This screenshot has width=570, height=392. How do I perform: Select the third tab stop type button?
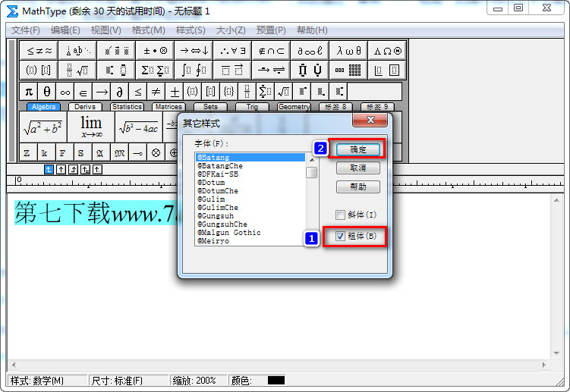(73, 169)
